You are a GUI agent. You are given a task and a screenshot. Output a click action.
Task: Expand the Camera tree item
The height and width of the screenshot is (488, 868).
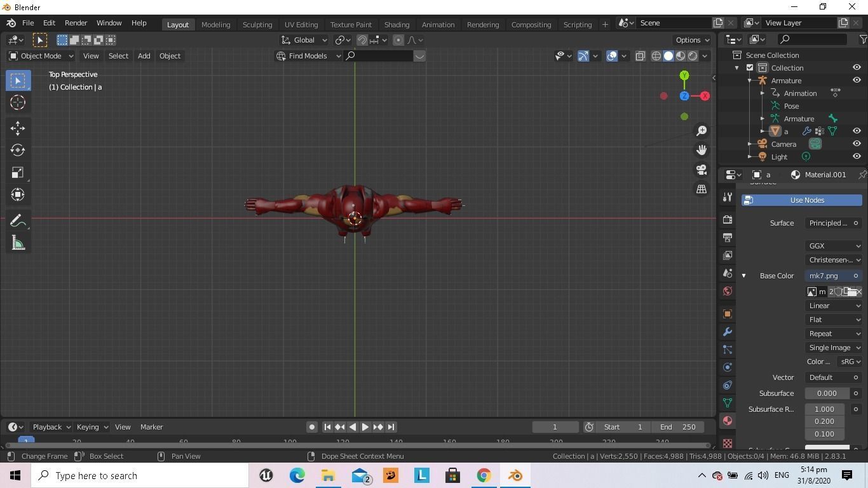point(750,144)
